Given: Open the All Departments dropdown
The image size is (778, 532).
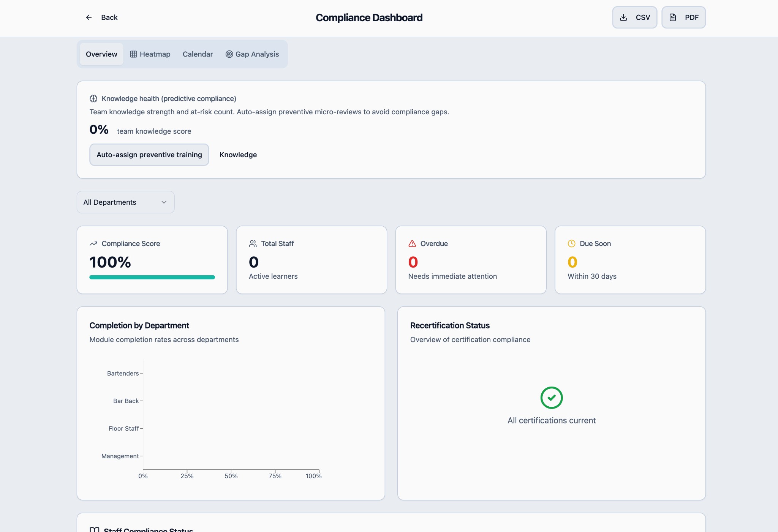Looking at the screenshot, I should click(125, 202).
